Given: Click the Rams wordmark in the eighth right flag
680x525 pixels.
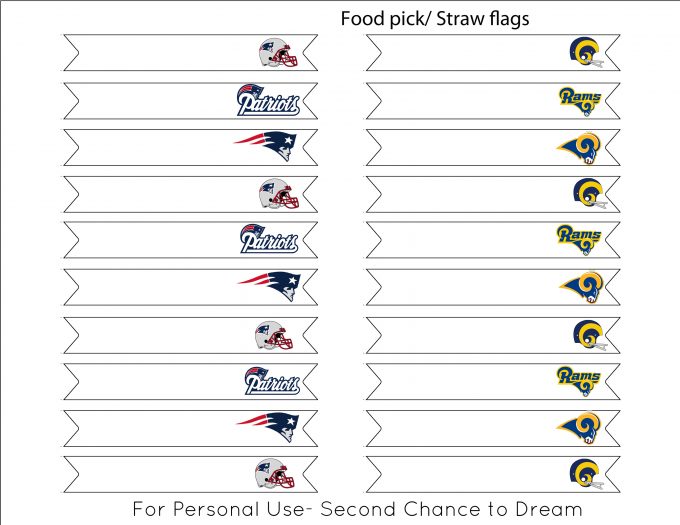Looking at the screenshot, I should coord(579,381).
